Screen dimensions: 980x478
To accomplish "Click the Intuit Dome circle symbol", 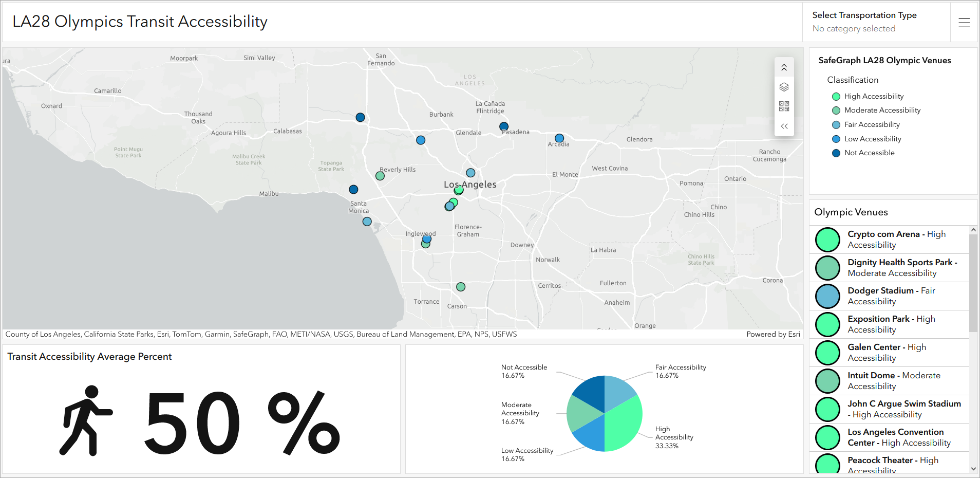I will pyautogui.click(x=827, y=381).
